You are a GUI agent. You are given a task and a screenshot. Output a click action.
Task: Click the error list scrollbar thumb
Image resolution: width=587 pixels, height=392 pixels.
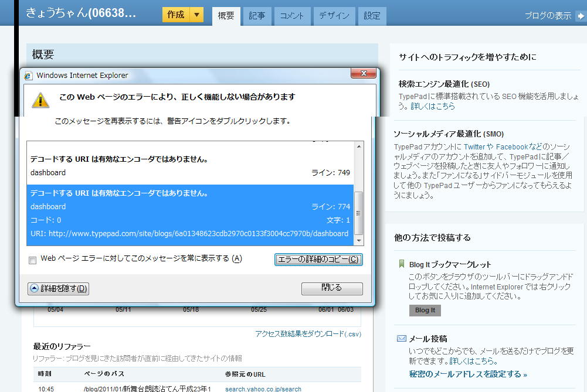(359, 213)
